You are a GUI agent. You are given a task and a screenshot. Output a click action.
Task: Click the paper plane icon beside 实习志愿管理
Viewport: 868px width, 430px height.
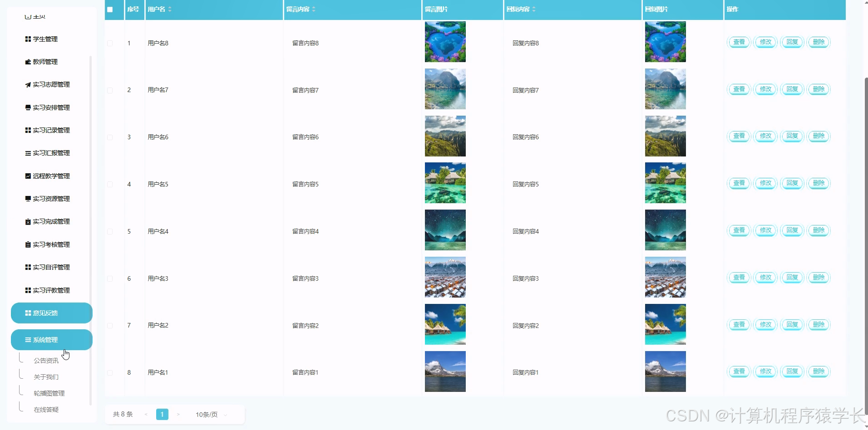point(28,85)
